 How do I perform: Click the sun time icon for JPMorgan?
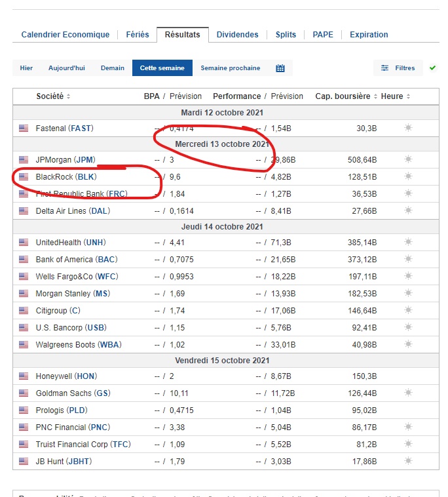[409, 159]
